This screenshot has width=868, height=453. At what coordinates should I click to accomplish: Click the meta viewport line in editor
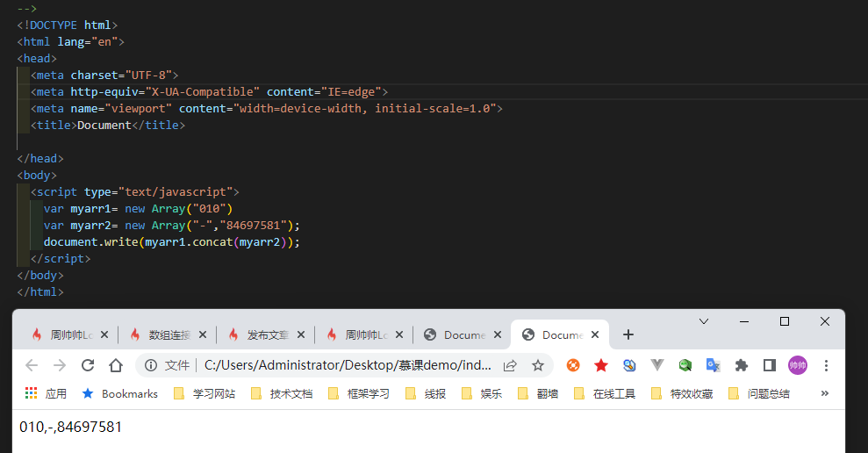[267, 109]
